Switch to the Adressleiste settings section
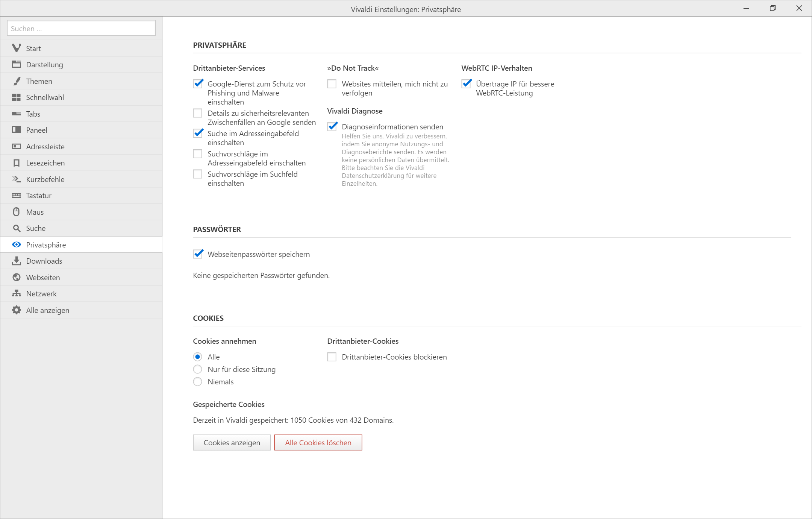This screenshot has height=519, width=812. (x=45, y=147)
